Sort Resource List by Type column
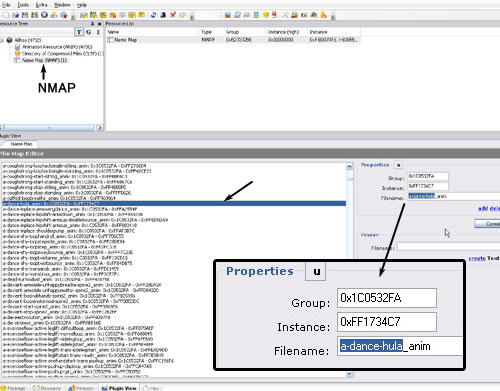Viewport: 500px width, 391px height. point(211,32)
